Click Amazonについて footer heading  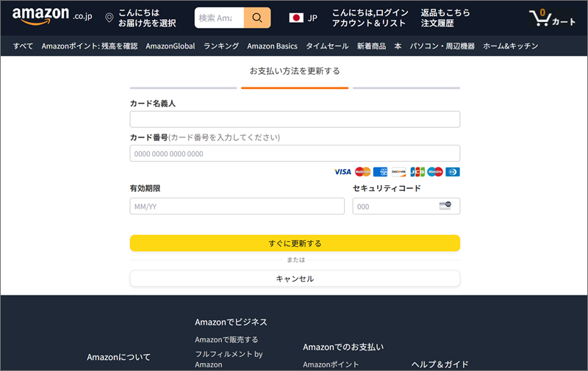[x=118, y=357]
